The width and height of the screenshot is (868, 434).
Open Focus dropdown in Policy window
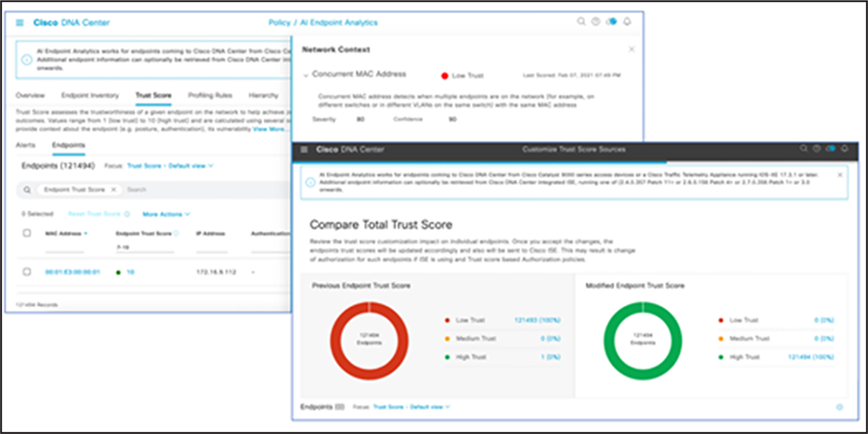pos(170,165)
